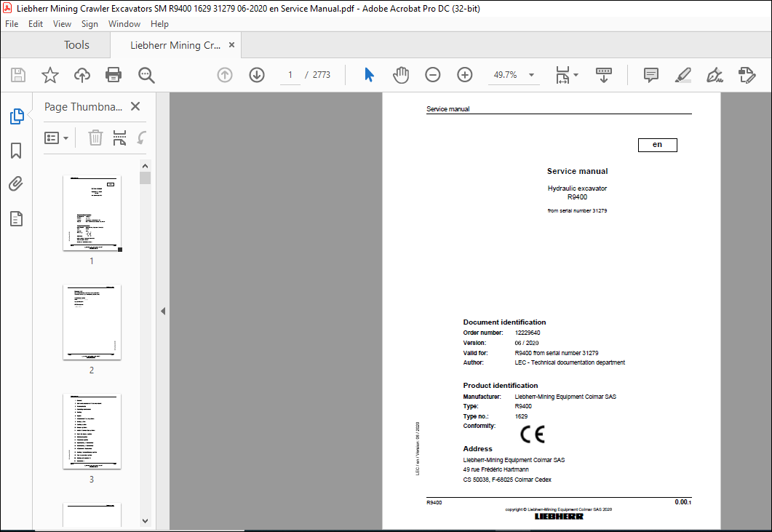Screen dimensions: 772x532
Task: Open the Sign menu
Action: coord(89,23)
